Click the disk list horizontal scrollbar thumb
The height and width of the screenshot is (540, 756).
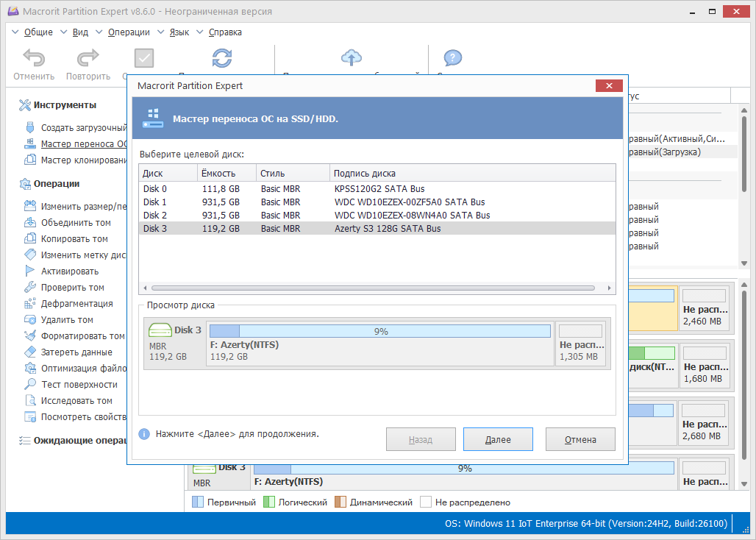click(x=373, y=288)
